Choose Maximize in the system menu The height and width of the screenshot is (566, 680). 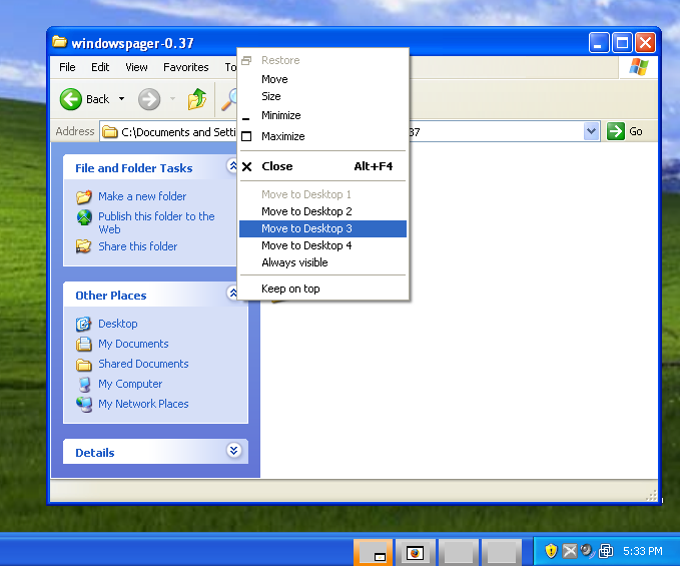(323, 136)
